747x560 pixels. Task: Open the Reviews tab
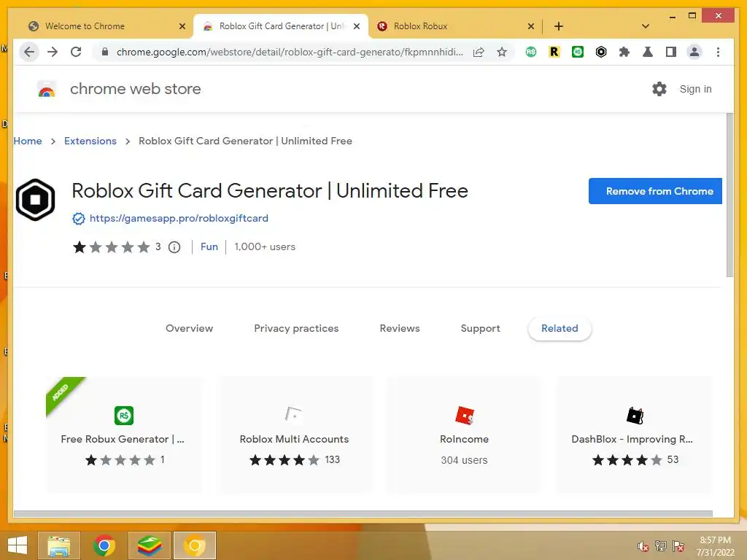coord(400,329)
